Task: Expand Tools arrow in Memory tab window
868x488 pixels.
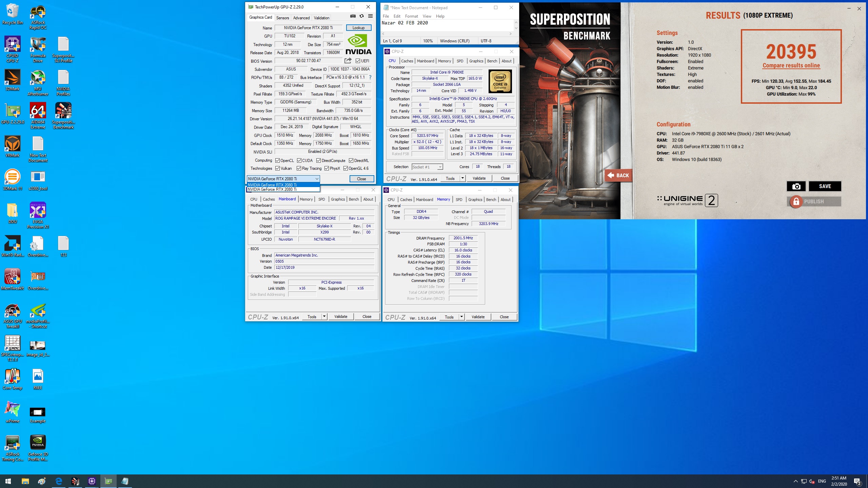Action: pos(461,317)
